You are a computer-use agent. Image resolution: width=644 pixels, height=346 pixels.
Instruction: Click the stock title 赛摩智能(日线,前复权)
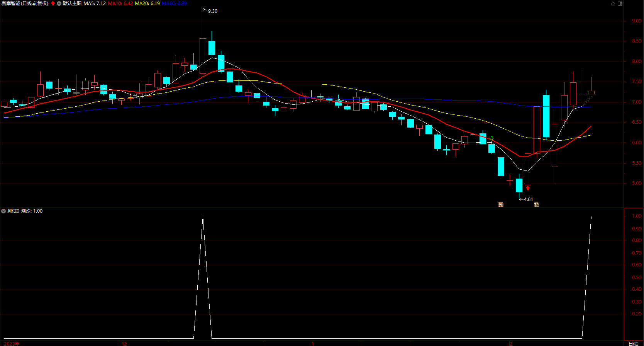click(25, 3)
